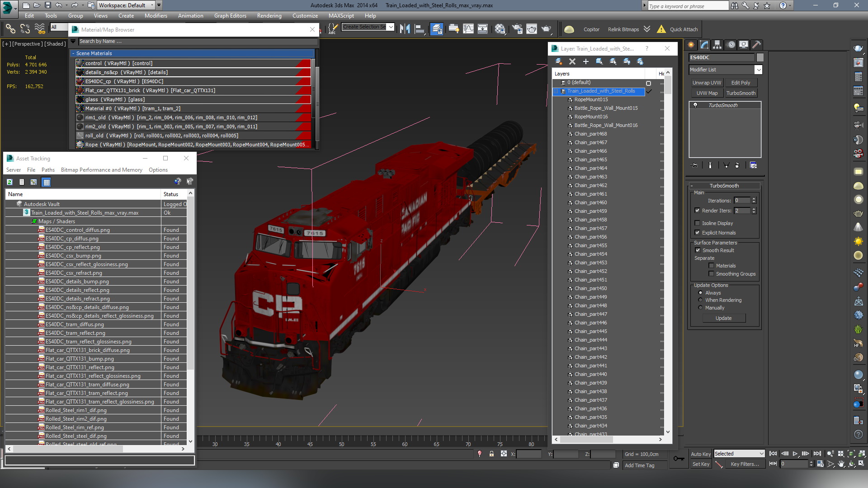Toggle the Manage Layers toolbar icon
This screenshot has width=868, height=488.
click(437, 29)
